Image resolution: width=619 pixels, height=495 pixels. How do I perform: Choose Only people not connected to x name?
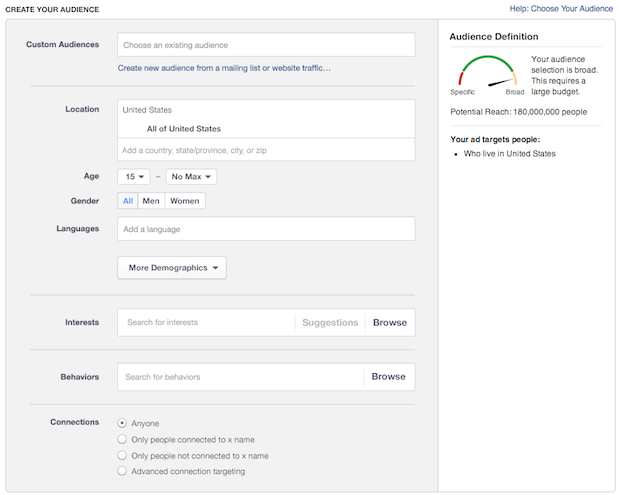pos(122,455)
